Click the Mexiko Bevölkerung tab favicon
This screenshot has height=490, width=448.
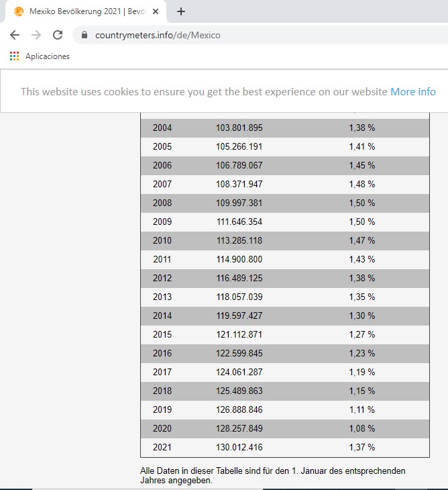click(19, 11)
